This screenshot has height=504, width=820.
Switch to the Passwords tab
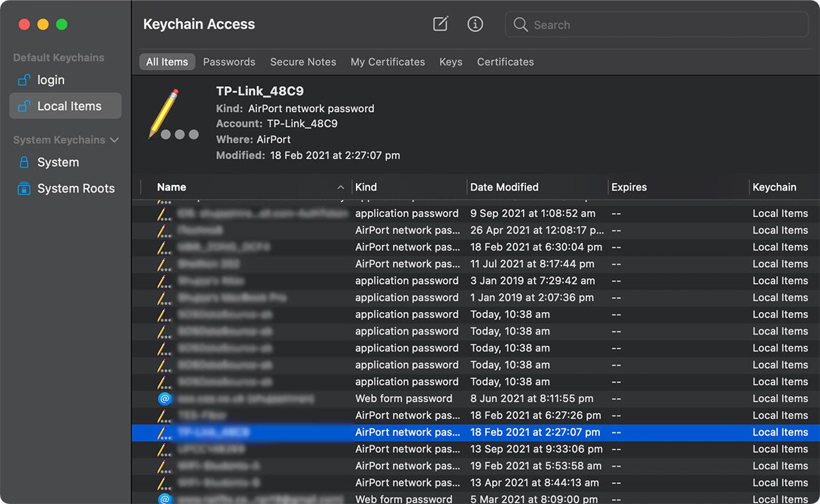click(229, 62)
